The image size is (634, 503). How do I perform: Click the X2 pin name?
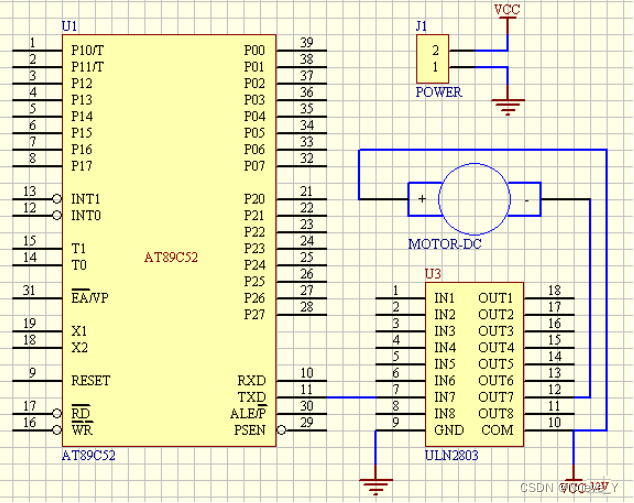(79, 348)
